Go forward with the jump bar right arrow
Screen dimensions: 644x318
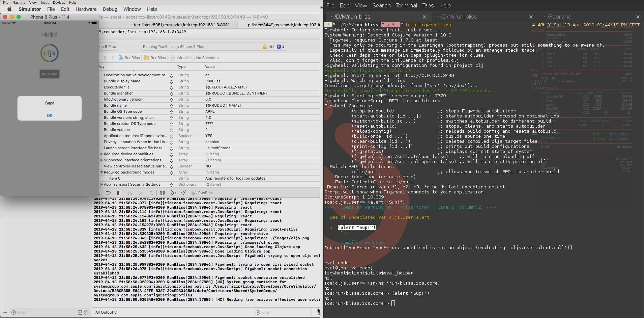tap(113, 58)
